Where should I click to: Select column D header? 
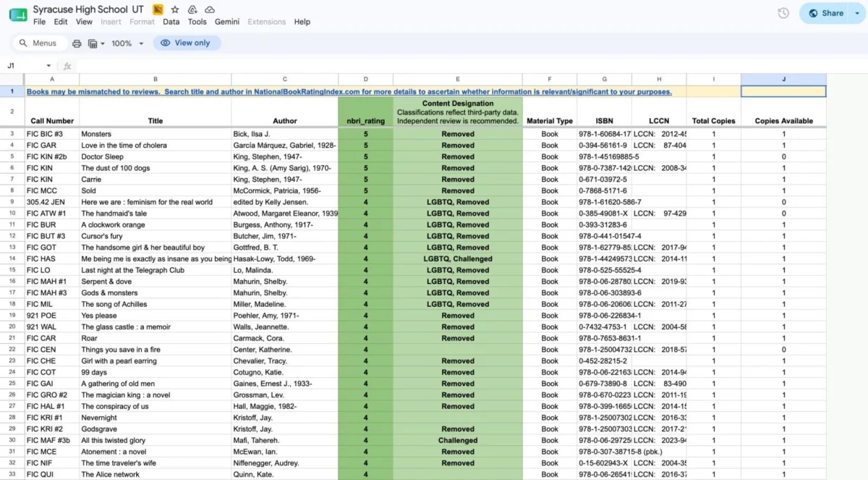[366, 79]
